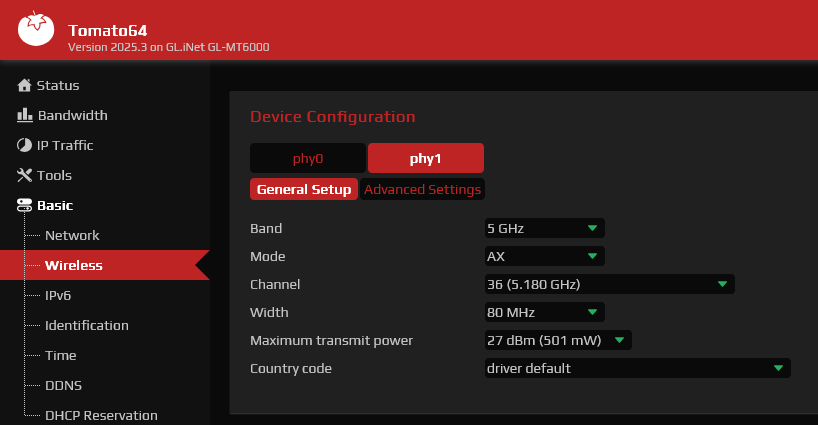Open DHCP Reservation in sidebar
This screenshot has height=425, width=818.
click(101, 415)
